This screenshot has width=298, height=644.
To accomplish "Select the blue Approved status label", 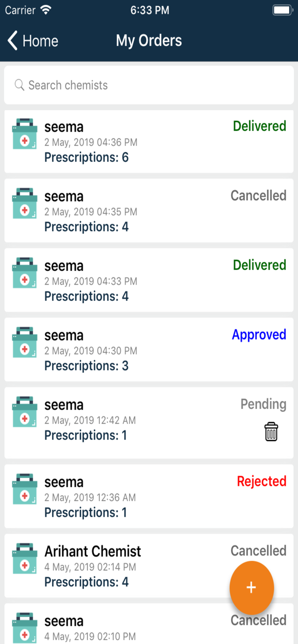I will coord(259,335).
